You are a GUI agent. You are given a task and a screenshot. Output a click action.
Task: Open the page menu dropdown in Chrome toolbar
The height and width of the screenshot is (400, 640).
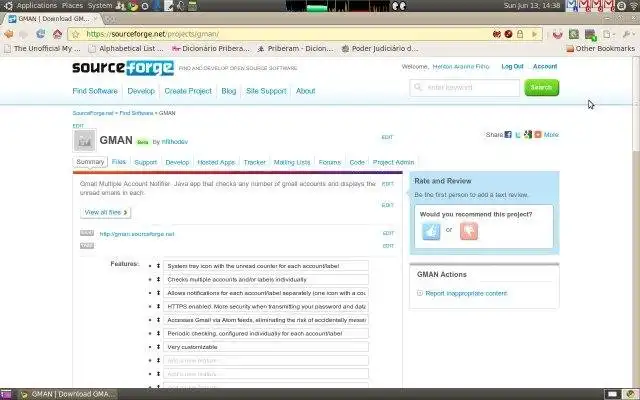coord(609,34)
